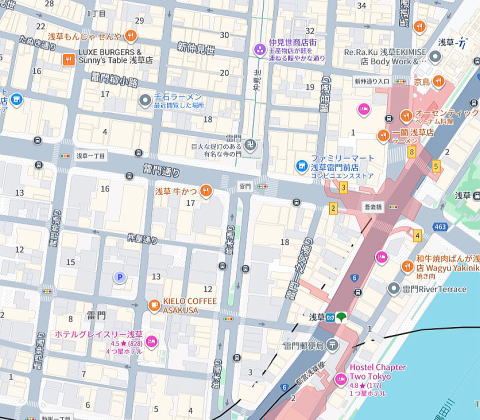480x420 pixels.
Task: Select the 和牛焼肉 Wagyu Yakiniku restaurant pin
Action: [x=407, y=267]
